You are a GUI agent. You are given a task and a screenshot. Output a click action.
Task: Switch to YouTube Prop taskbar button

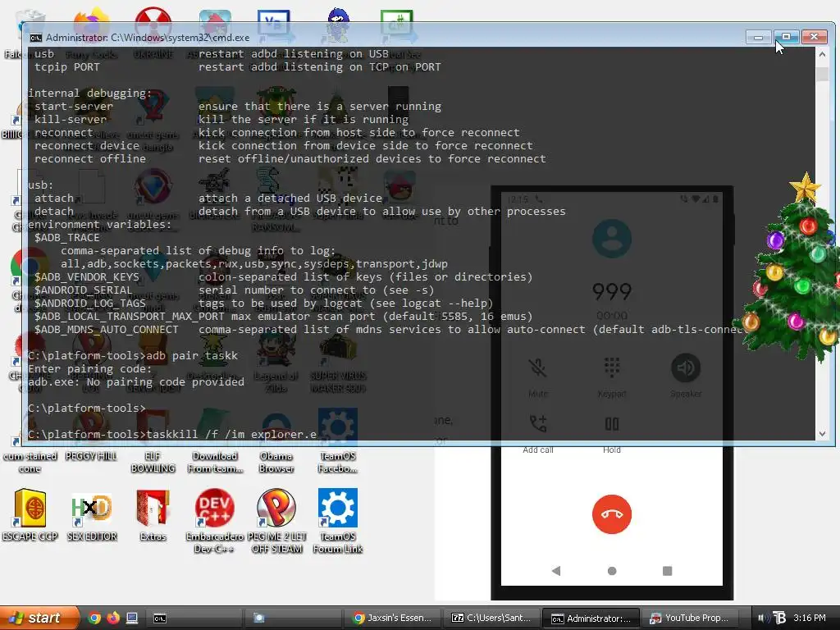point(690,619)
